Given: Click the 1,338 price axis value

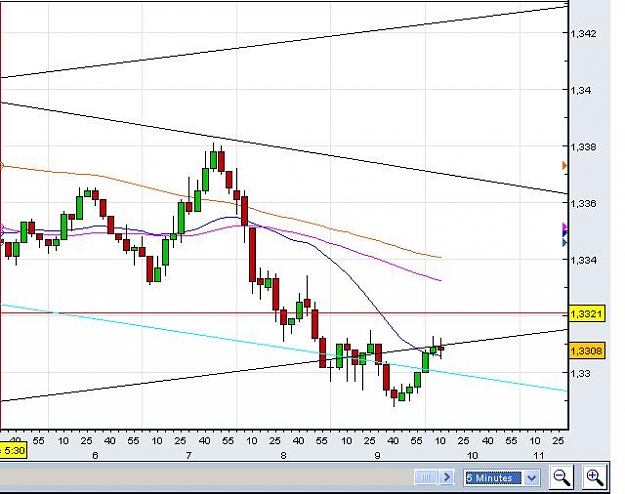Looking at the screenshot, I should click(x=584, y=147).
